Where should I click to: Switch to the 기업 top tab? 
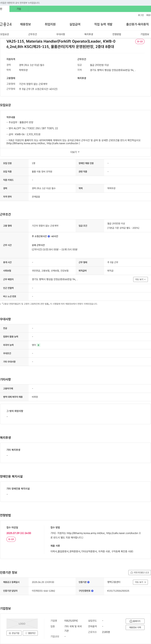click(19, 9)
